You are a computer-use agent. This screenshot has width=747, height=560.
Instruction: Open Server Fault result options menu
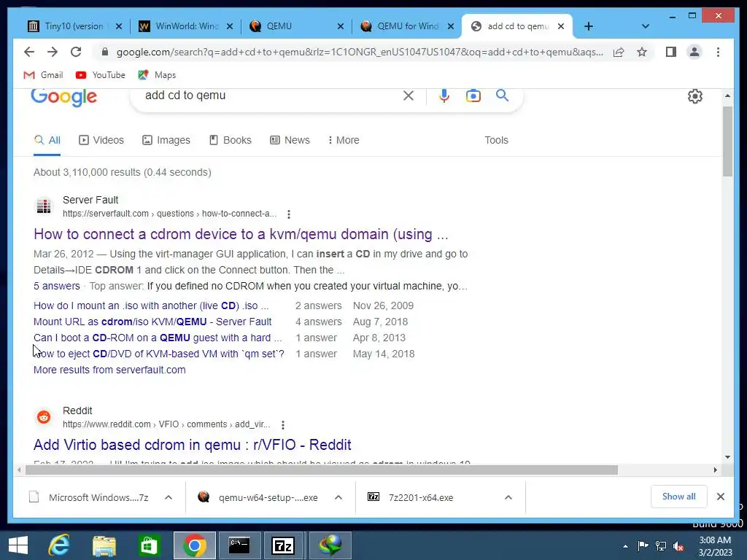coord(289,214)
